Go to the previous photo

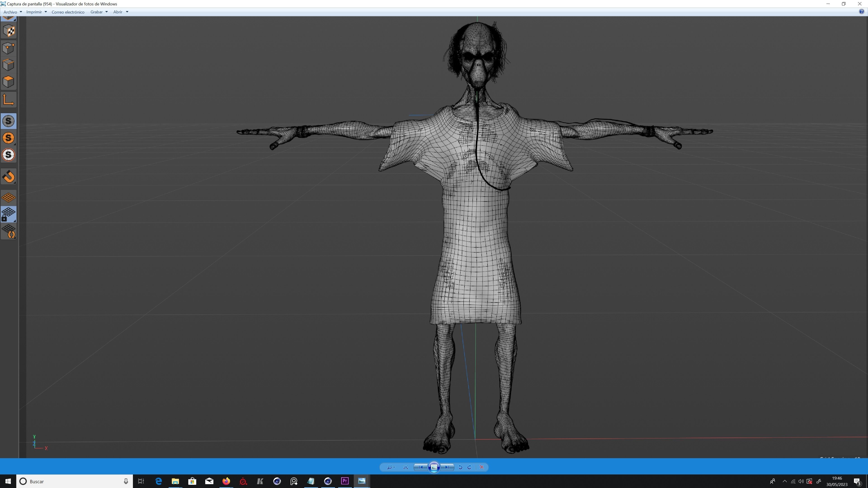click(420, 467)
